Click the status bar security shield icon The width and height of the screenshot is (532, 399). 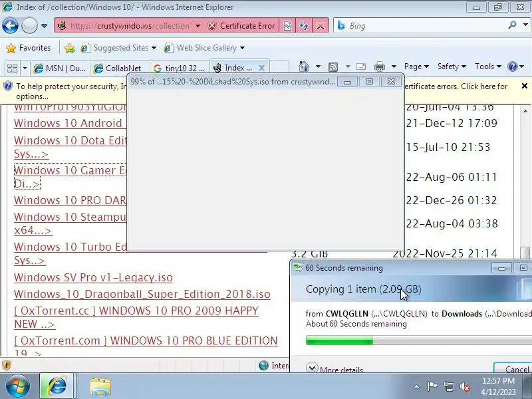coord(7,365)
